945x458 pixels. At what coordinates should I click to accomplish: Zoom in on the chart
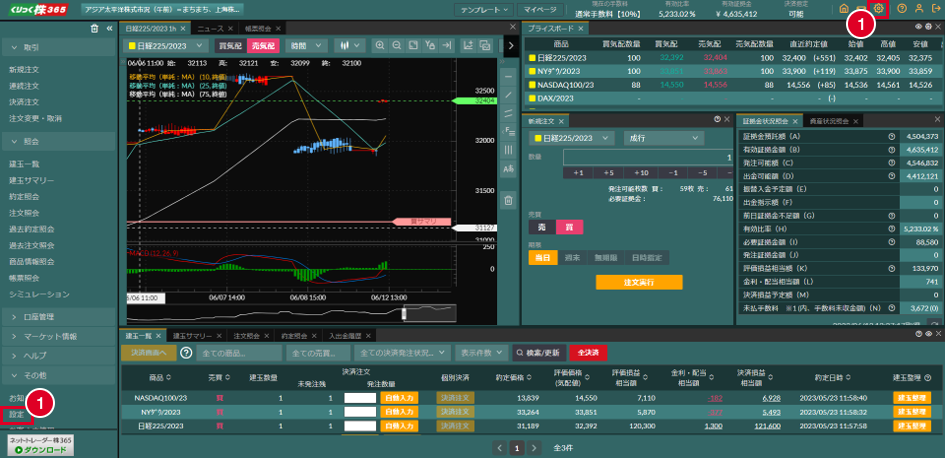tap(380, 45)
